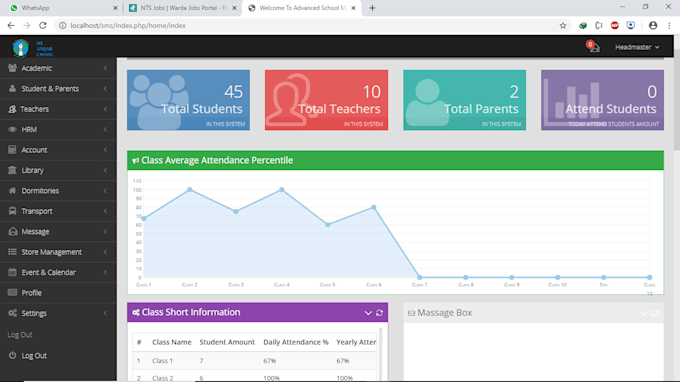Click the Log Out link with power icon

(x=58, y=356)
